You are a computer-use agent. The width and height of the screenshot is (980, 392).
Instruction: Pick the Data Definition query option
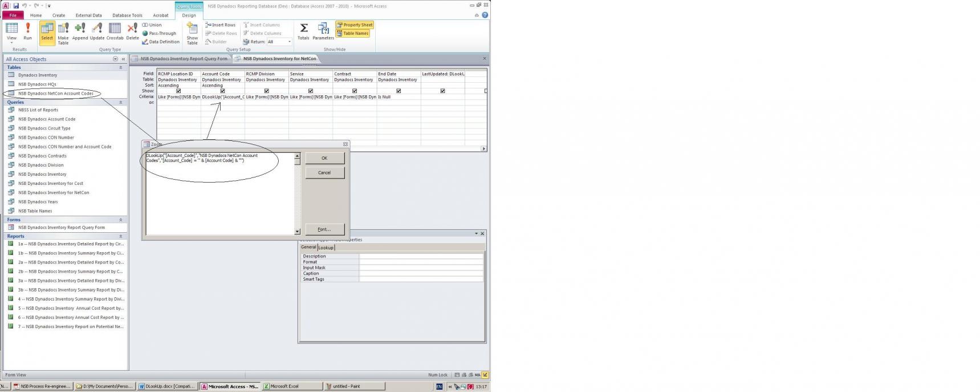click(x=161, y=42)
